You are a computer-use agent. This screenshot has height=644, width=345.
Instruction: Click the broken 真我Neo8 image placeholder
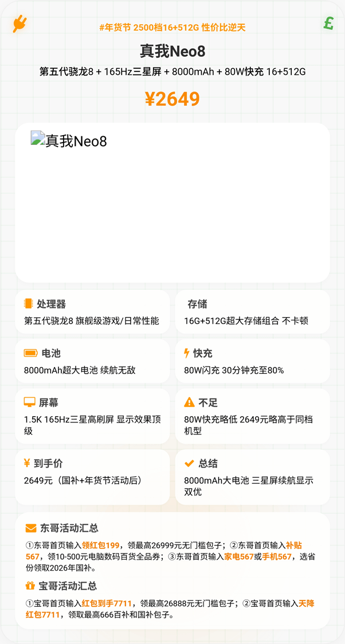pos(38,139)
